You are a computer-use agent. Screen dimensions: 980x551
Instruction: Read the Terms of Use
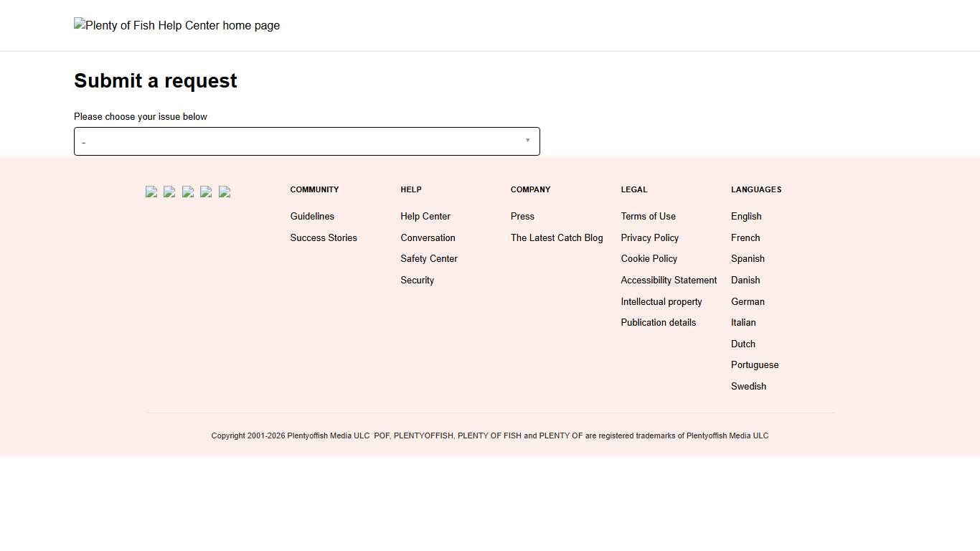(x=648, y=216)
